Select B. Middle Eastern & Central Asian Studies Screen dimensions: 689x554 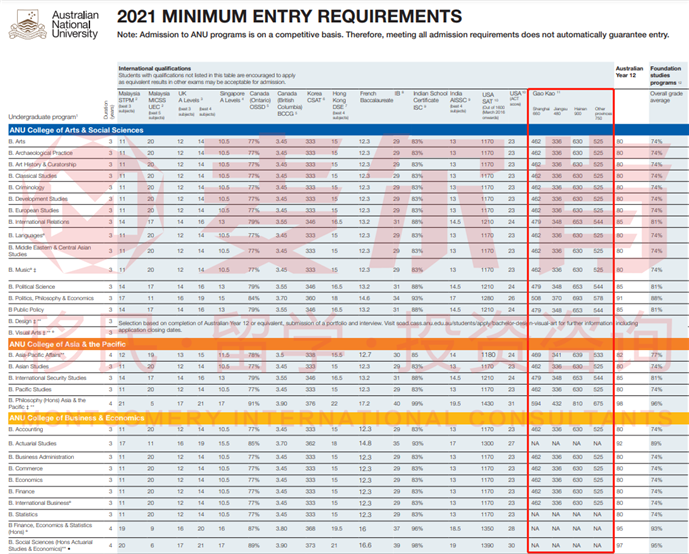point(50,251)
